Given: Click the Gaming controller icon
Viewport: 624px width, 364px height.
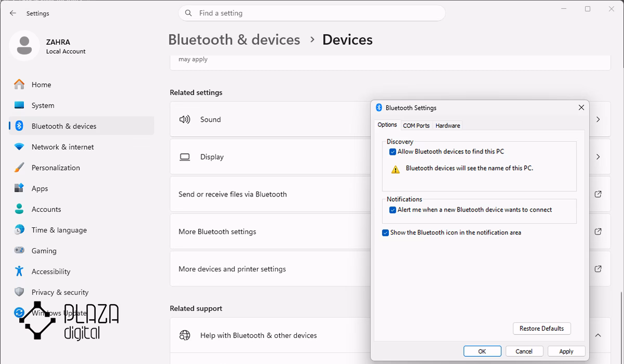Looking at the screenshot, I should [x=19, y=251].
